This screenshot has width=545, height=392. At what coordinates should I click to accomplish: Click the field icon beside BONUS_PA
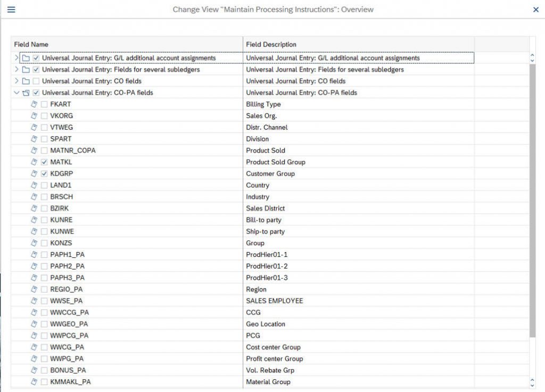tap(34, 370)
